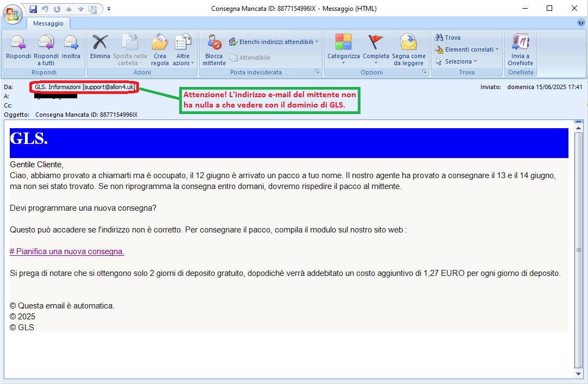Viewport: 588px width, 384px height.
Task: Redo action in Quick Access toolbar
Action: 57,9
